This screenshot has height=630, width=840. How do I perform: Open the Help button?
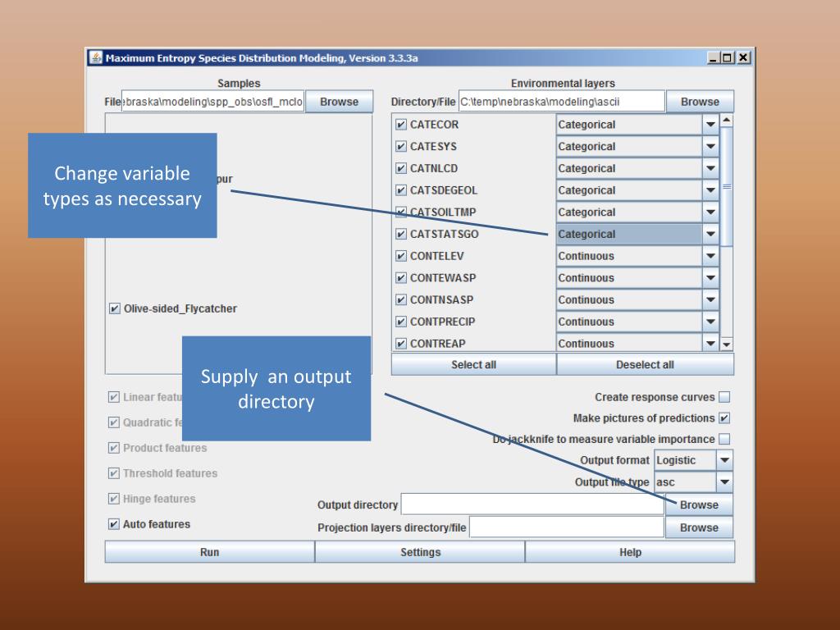click(630, 552)
